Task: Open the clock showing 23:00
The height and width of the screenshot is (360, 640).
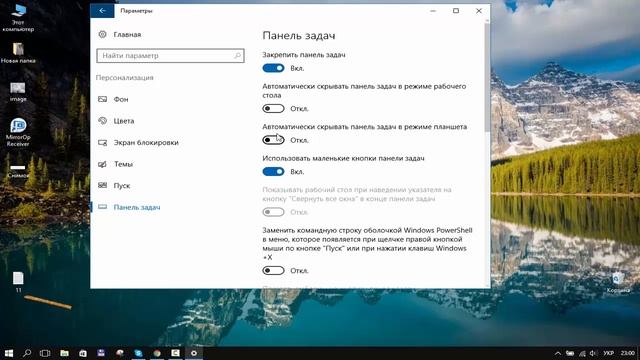Action: (x=628, y=353)
